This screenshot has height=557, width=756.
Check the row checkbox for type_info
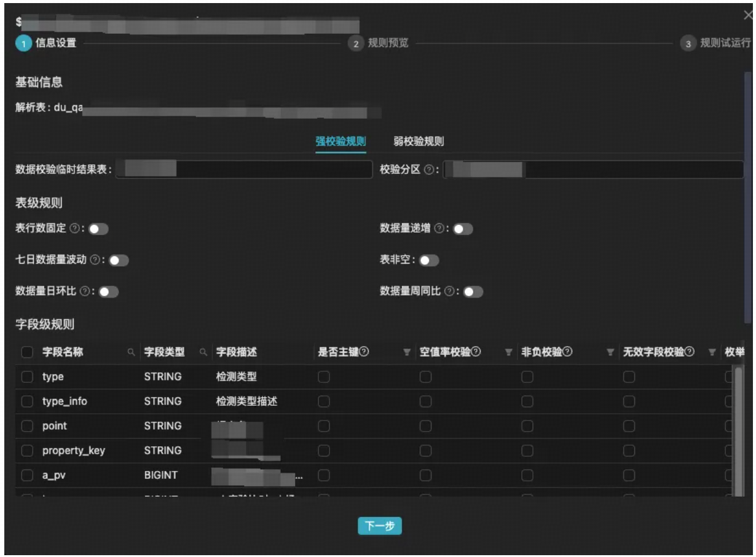point(27,401)
